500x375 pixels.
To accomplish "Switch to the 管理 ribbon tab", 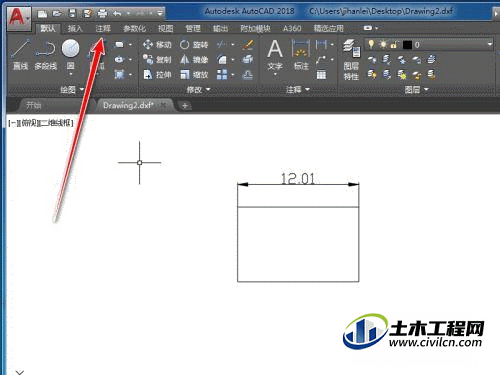I will tap(193, 28).
